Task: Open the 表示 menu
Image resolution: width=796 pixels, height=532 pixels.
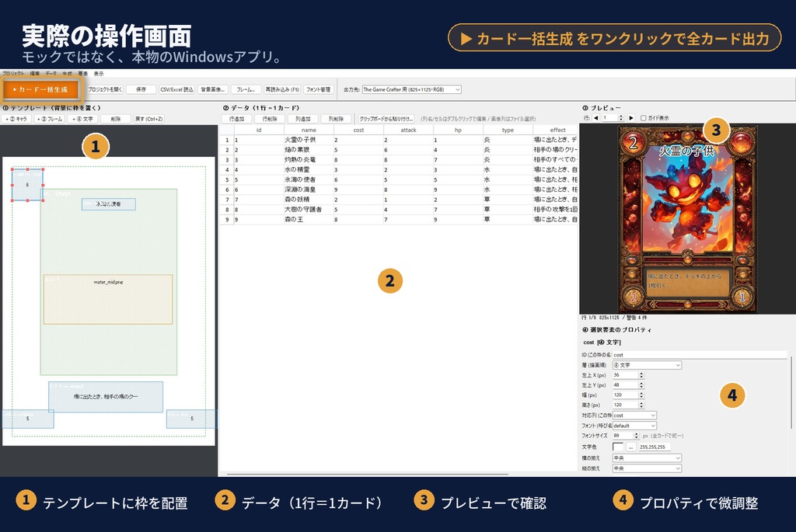Action: pos(99,74)
